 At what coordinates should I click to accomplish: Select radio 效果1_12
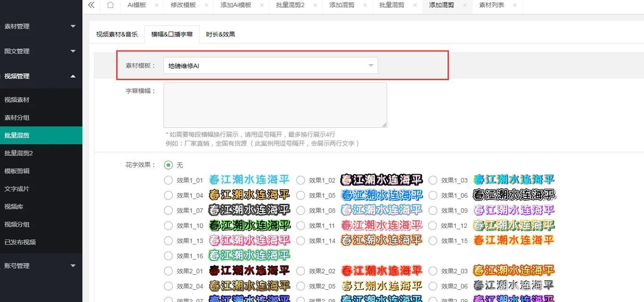tap(432, 226)
